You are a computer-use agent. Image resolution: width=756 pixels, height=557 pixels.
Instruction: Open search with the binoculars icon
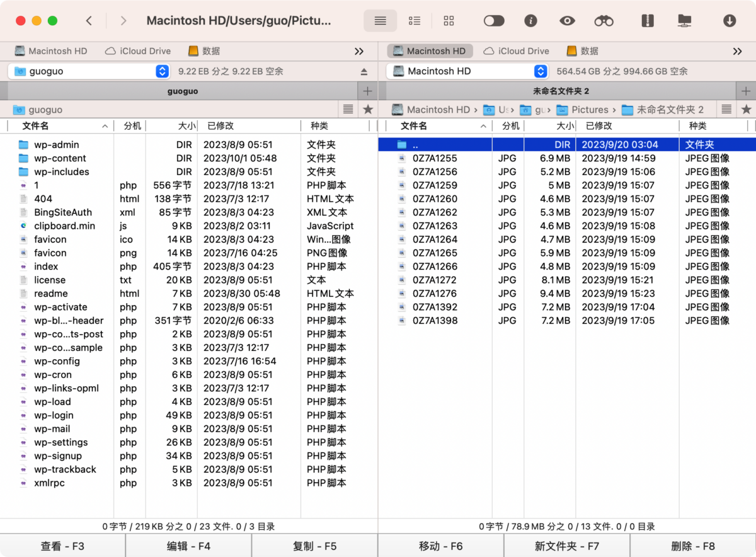pos(604,21)
